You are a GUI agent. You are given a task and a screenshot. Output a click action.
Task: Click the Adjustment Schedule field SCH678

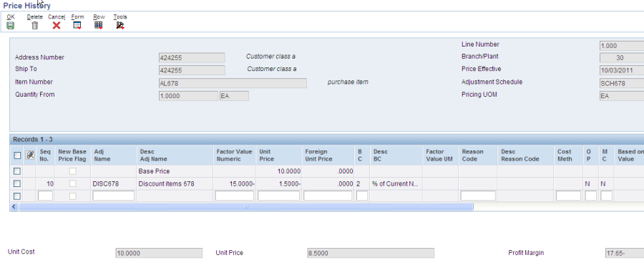622,83
